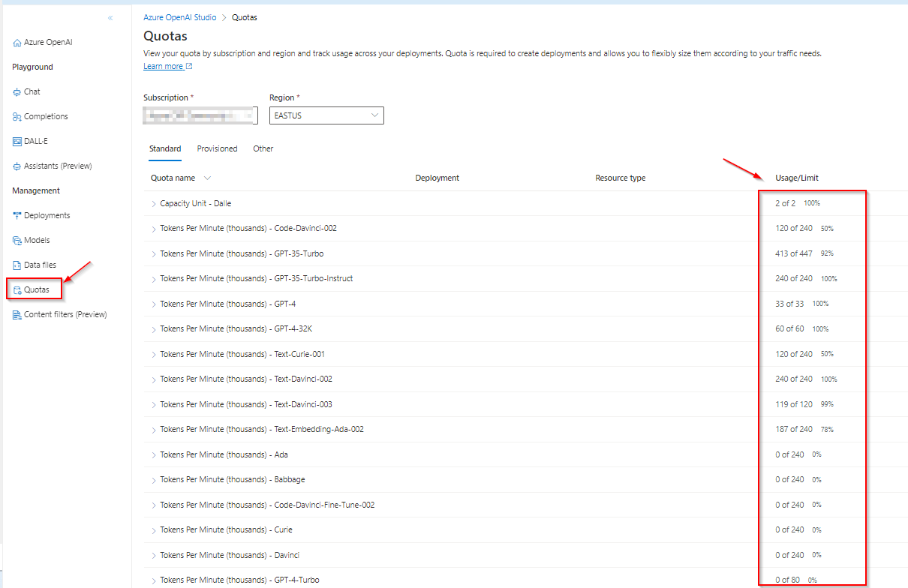Switch to the Provisioned tab
Viewport: 908px width, 588px height.
(217, 148)
